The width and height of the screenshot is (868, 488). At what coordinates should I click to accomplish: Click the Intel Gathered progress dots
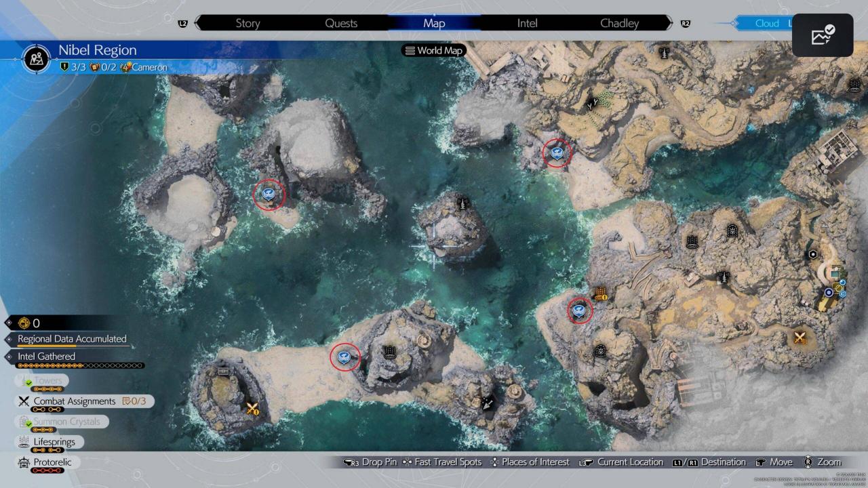click(x=81, y=365)
